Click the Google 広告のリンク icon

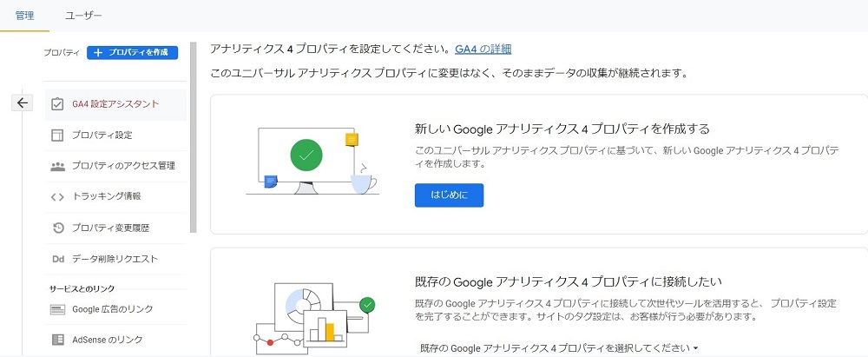[57, 309]
